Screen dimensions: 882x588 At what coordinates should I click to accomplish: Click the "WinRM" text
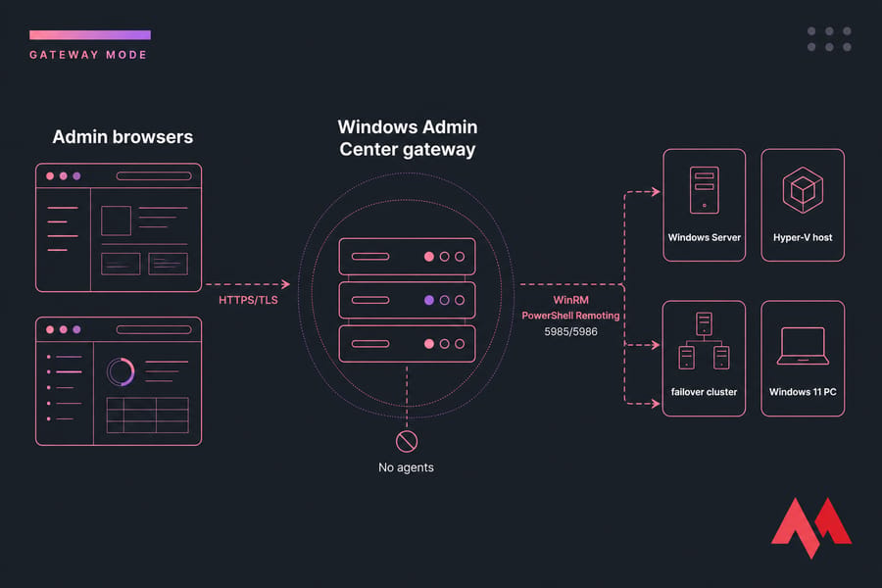point(571,300)
